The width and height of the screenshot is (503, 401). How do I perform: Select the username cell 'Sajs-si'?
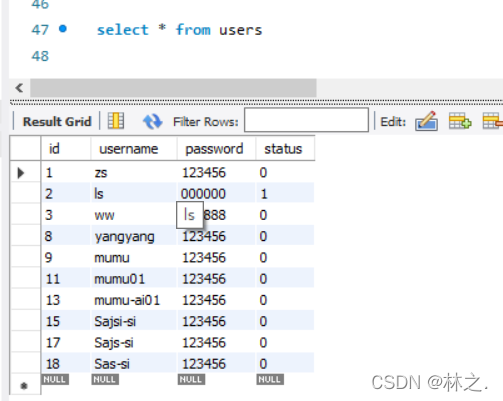[134, 343]
